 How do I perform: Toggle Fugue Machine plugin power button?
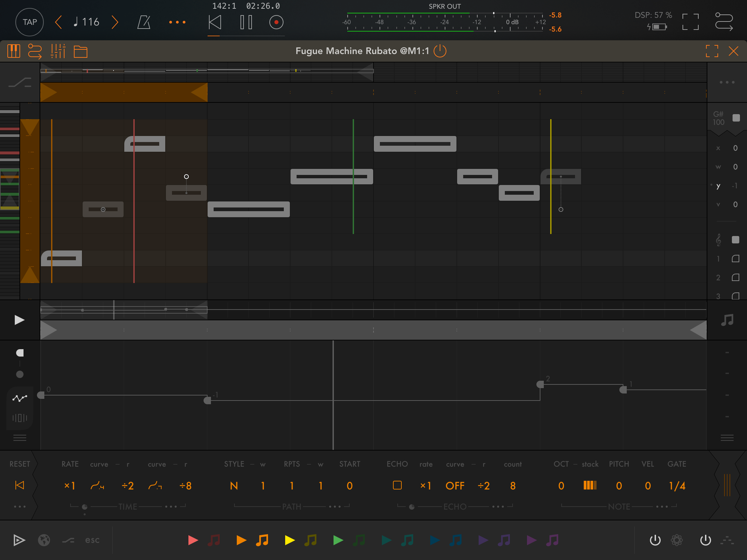[440, 51]
